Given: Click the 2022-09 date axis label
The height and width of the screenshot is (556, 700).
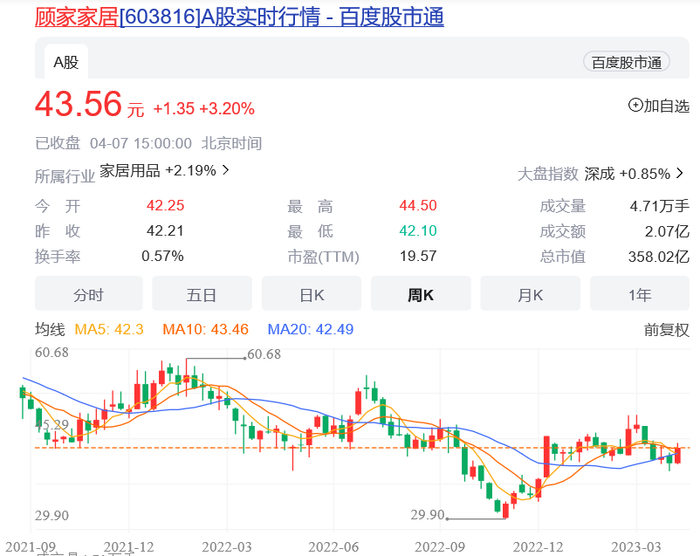Looking at the screenshot, I should [440, 547].
